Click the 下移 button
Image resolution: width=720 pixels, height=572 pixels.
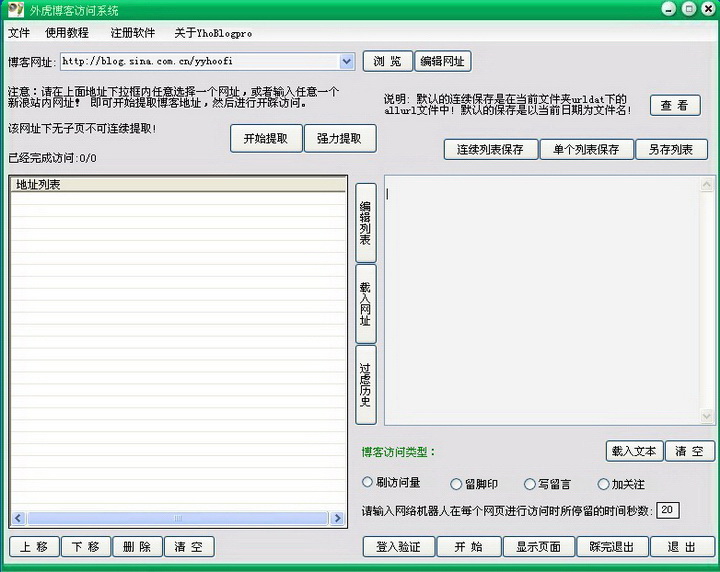click(86, 547)
